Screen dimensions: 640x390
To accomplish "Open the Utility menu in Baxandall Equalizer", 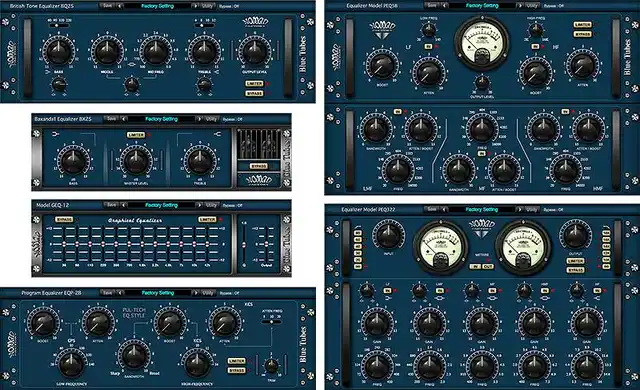I will (x=211, y=119).
